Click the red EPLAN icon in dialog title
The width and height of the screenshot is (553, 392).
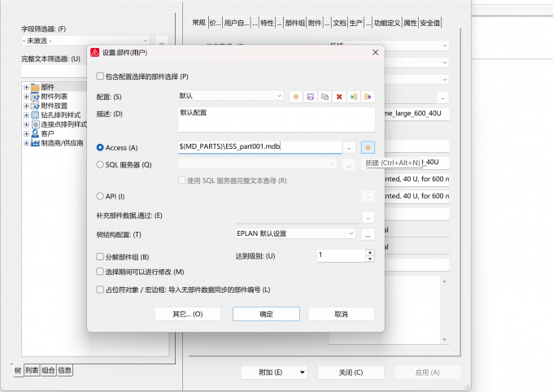click(95, 52)
